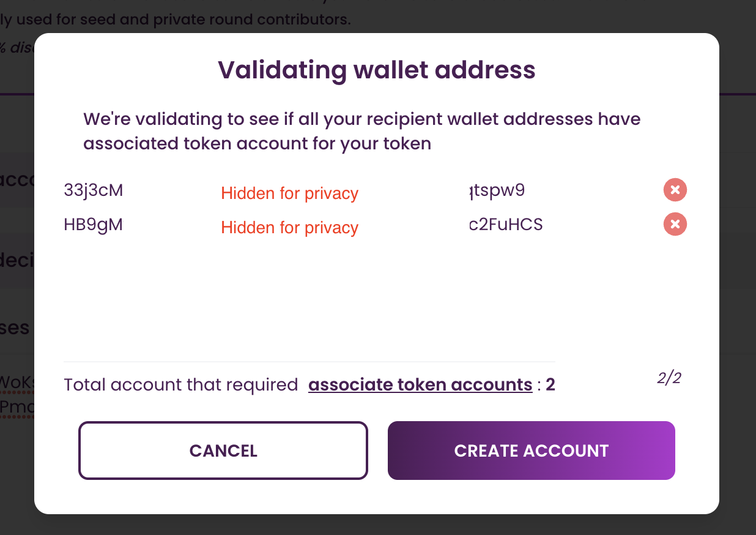756x535 pixels.
Task: Click the 2/2 page counter
Action: click(669, 378)
